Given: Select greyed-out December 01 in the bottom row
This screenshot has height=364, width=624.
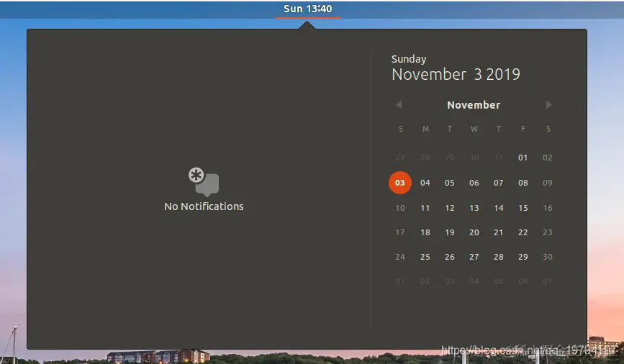Looking at the screenshot, I should (x=400, y=282).
